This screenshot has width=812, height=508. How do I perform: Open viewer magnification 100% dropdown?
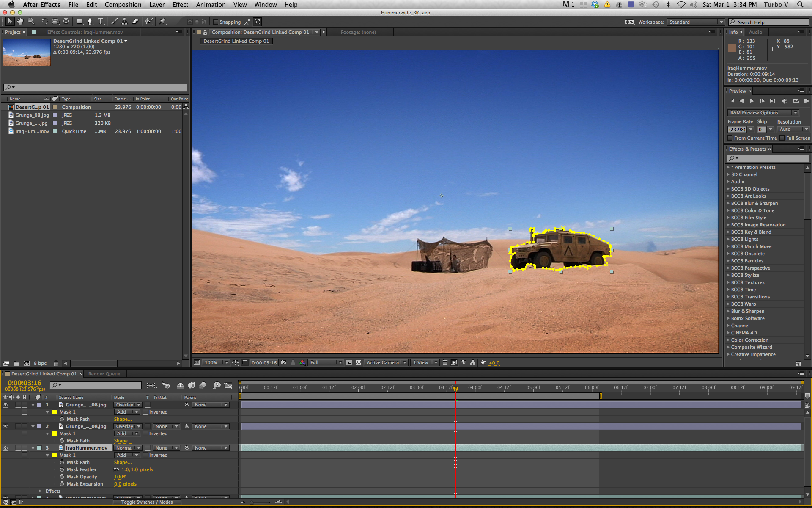point(216,363)
